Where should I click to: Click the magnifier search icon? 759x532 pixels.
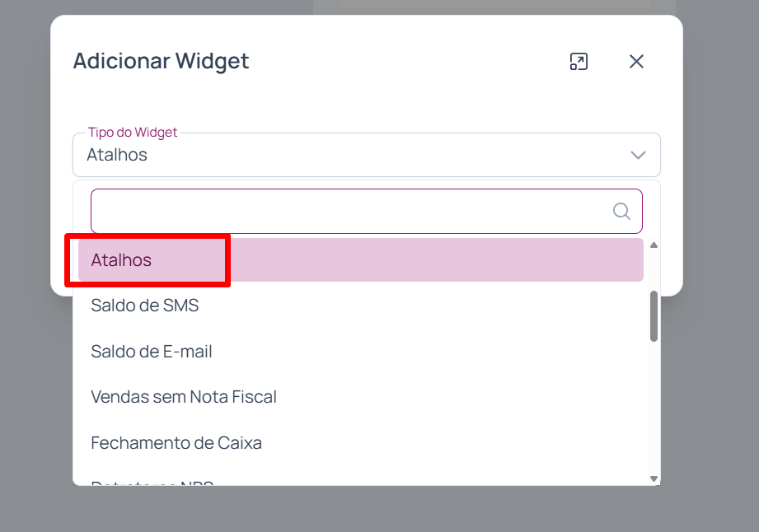click(x=622, y=212)
